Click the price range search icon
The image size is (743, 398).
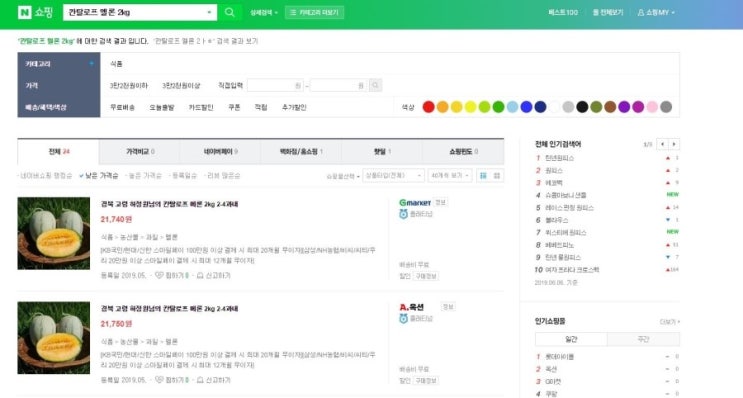(x=375, y=85)
